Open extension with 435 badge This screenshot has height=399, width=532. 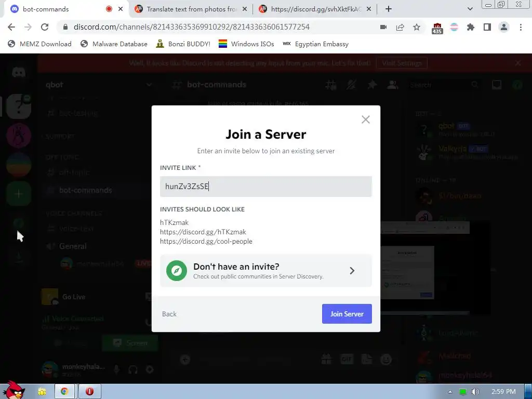(437, 28)
